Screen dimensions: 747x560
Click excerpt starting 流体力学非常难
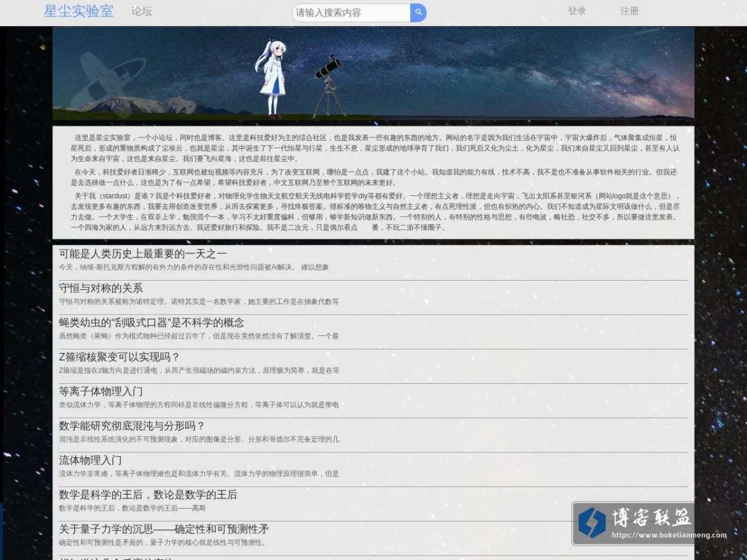click(x=199, y=474)
